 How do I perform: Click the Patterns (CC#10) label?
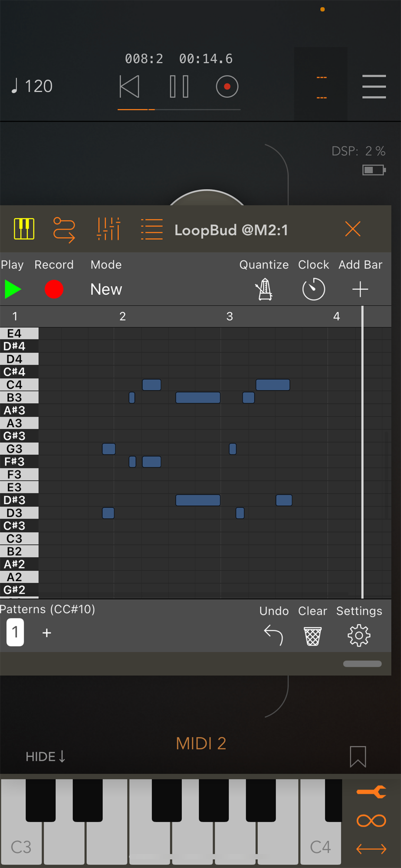tap(47, 609)
